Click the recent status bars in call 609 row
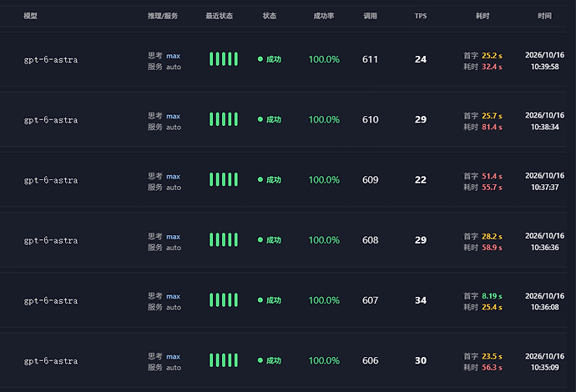The width and height of the screenshot is (576, 392). tap(224, 179)
